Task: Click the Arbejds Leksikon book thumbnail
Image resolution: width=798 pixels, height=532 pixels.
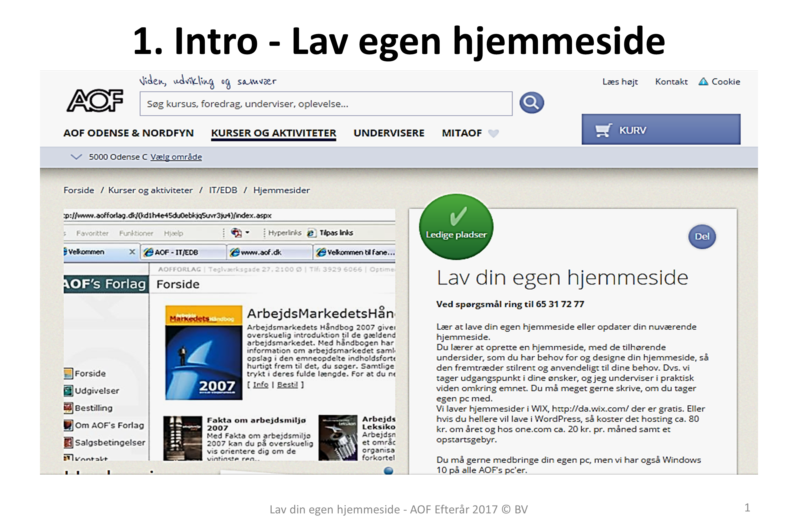Action: tap(338, 438)
